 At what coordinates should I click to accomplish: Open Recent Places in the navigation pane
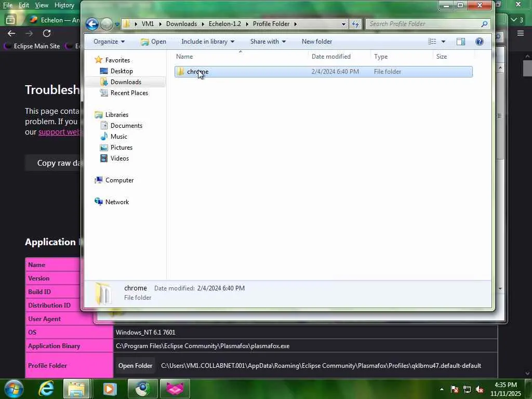(x=129, y=92)
